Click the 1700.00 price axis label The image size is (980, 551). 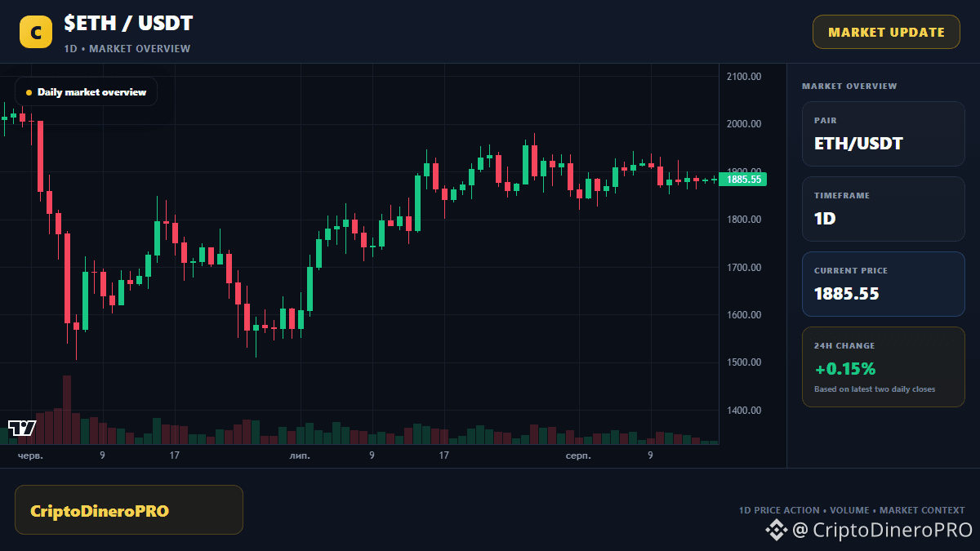point(743,268)
